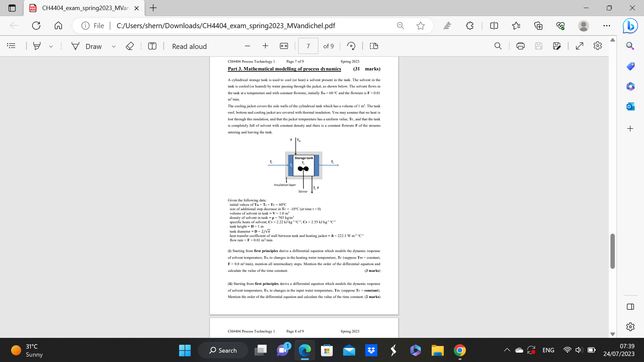Refresh the current PDF page
The height and width of the screenshot is (362, 644).
36,25
